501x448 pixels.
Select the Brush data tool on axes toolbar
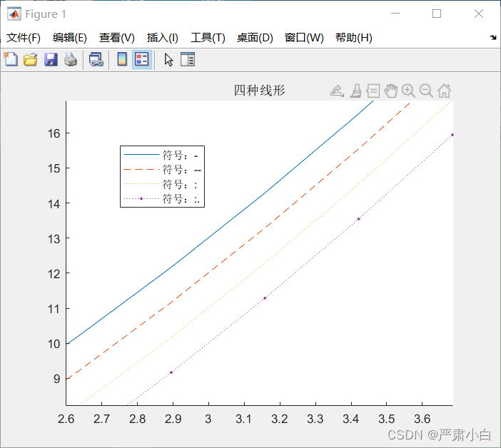[x=355, y=91]
